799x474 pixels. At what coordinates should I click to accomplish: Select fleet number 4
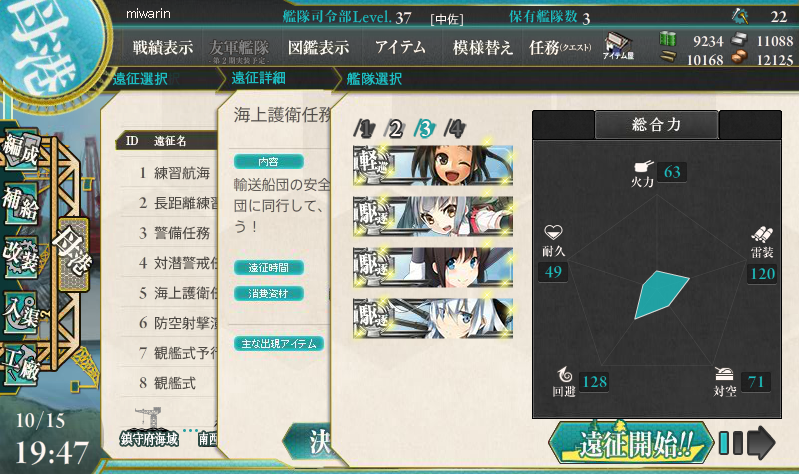(455, 129)
